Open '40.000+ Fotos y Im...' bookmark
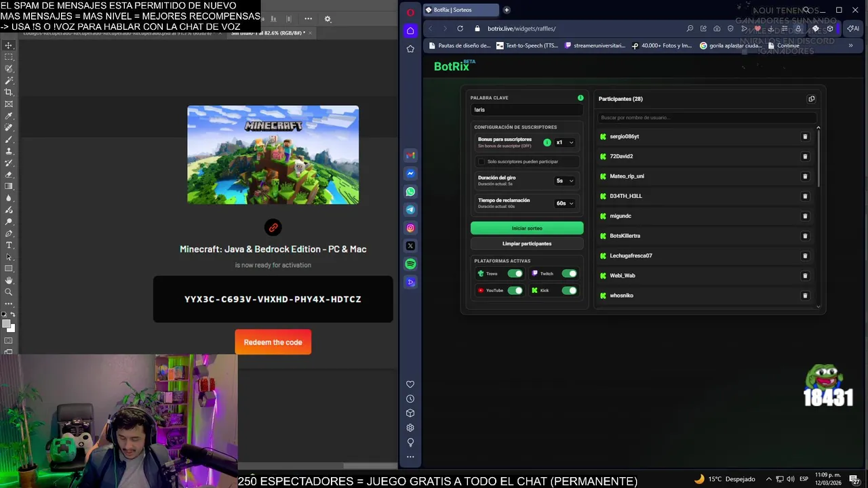The height and width of the screenshot is (488, 868). pyautogui.click(x=662, y=45)
